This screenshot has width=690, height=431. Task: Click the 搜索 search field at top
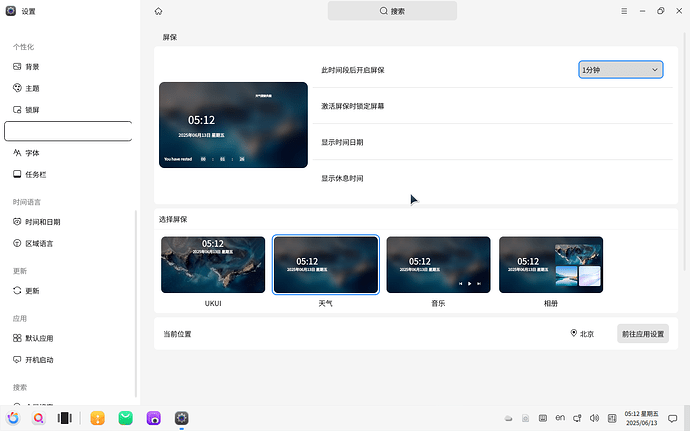tap(392, 11)
